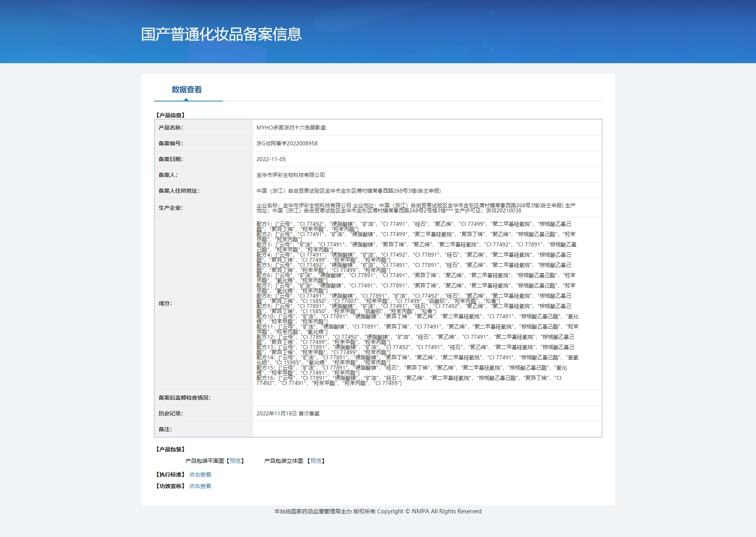
Task: Click the 配方1 ingredient line
Action: [414, 227]
